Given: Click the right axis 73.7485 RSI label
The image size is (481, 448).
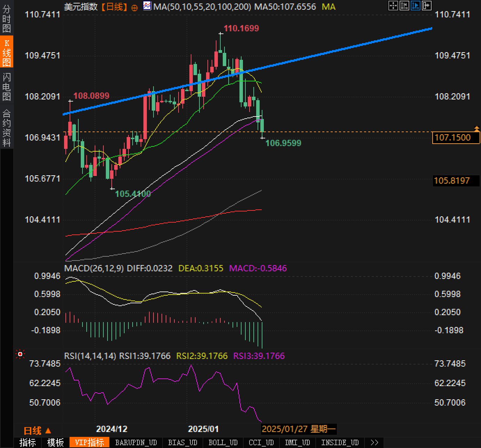Looking at the screenshot, I should pyautogui.click(x=450, y=363).
